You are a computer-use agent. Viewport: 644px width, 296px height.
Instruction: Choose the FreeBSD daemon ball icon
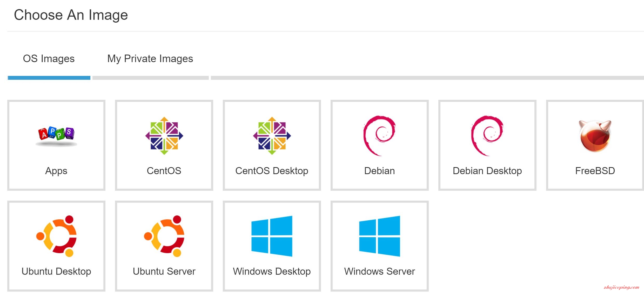pos(595,136)
